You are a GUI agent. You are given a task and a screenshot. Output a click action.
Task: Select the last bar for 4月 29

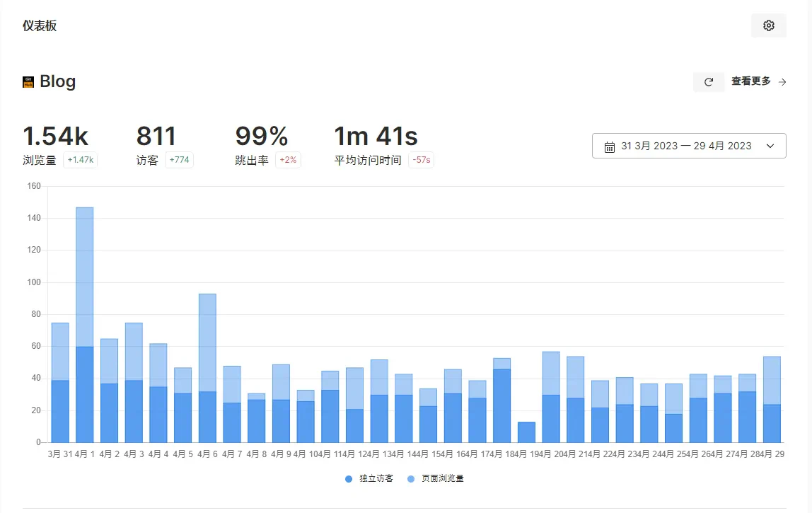(772, 400)
